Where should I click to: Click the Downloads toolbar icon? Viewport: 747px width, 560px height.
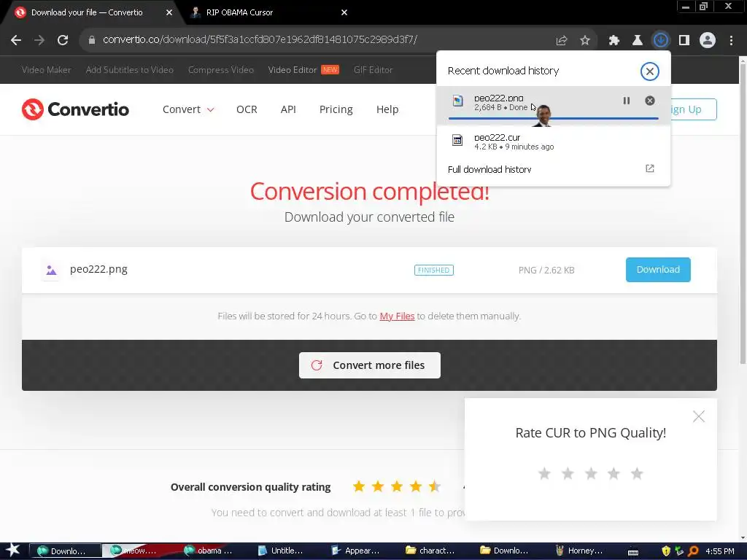point(661,40)
